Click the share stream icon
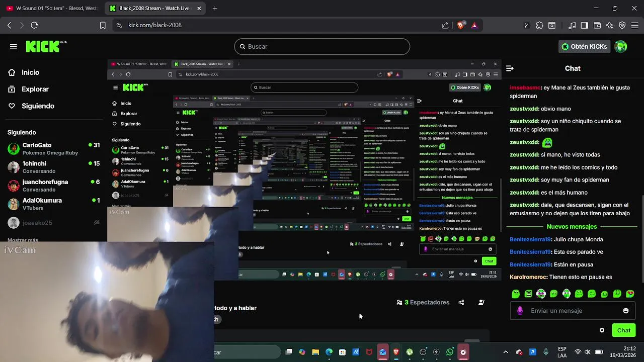The width and height of the screenshot is (644, 362). (x=461, y=302)
